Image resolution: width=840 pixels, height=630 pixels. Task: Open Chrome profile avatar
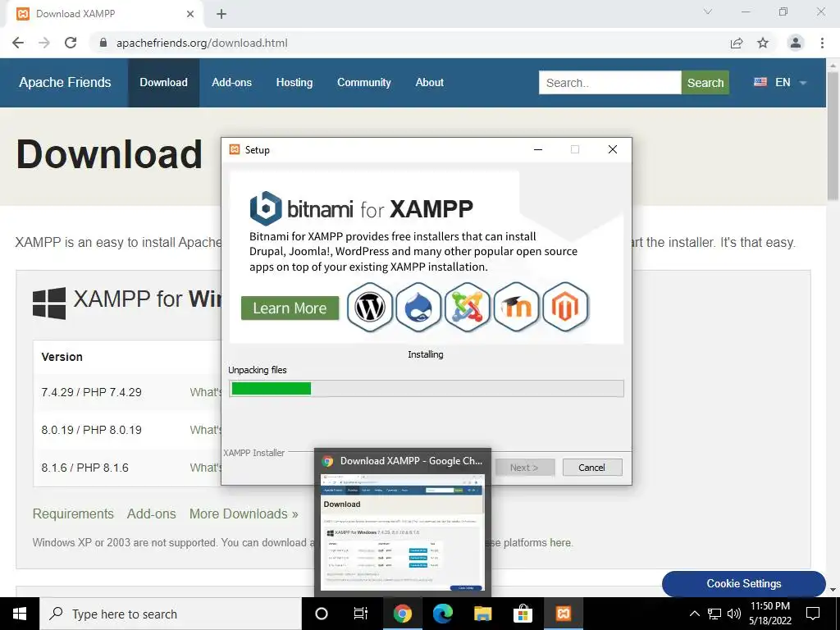(x=796, y=43)
